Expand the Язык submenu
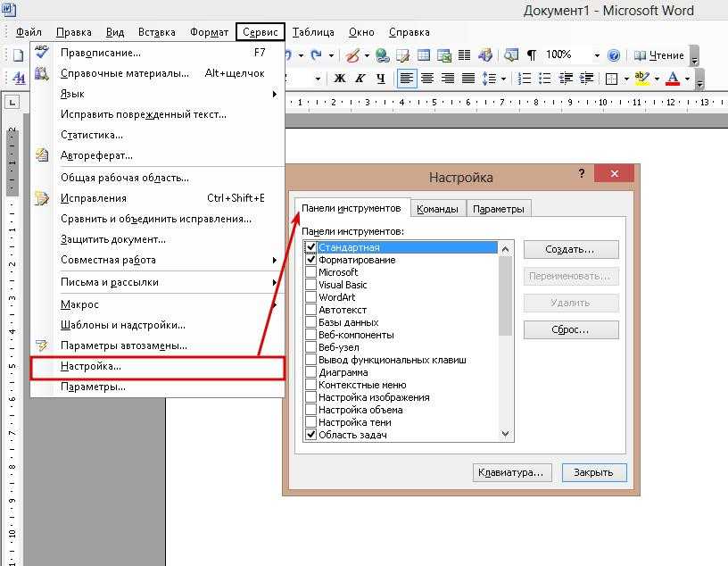 tap(158, 94)
